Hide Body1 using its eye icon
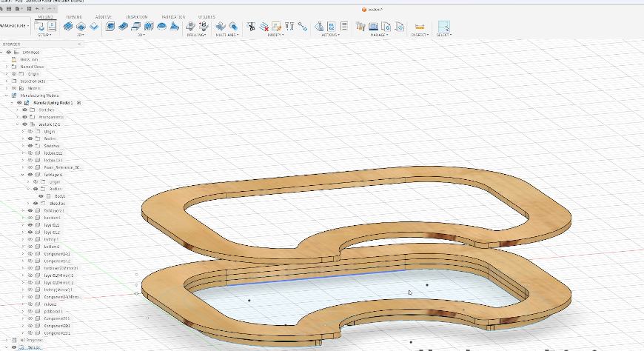 coord(41,196)
